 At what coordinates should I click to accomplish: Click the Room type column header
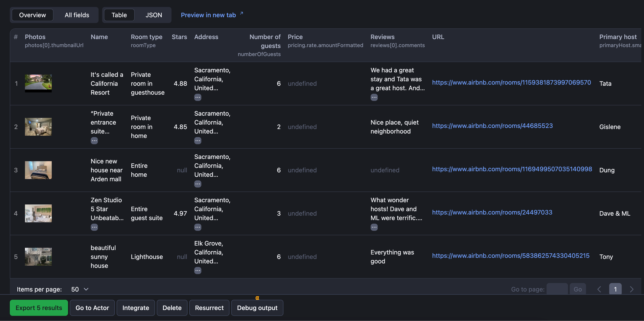pos(147,37)
